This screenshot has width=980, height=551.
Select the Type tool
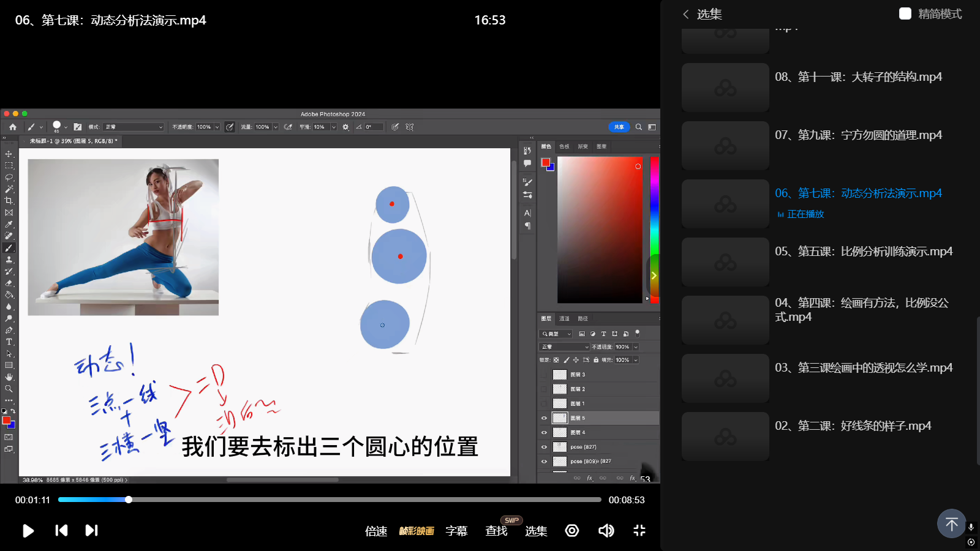(9, 342)
